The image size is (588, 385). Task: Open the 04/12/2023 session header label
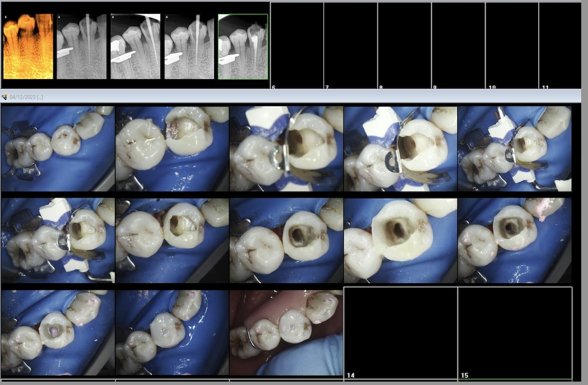click(x=26, y=97)
